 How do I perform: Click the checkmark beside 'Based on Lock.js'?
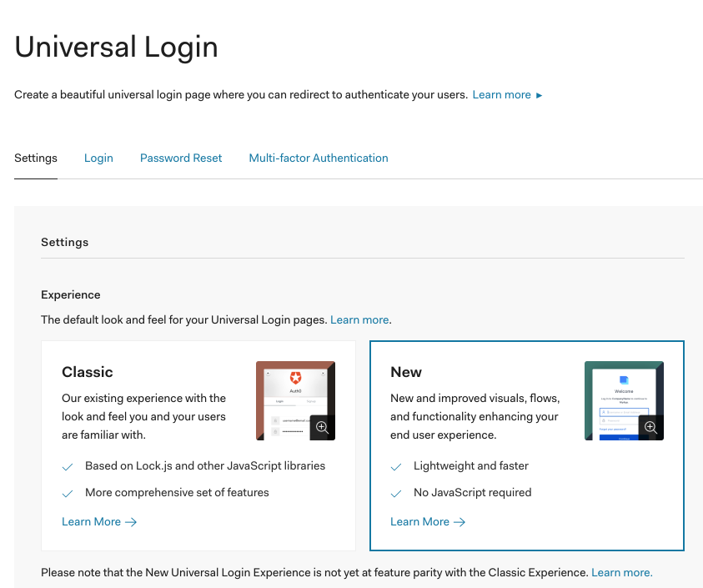[x=68, y=466]
